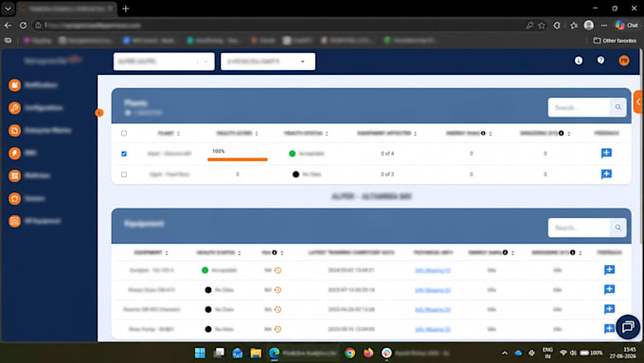The image size is (644, 363).
Task: Open RUL history icon in Acceptable equipment row
Action: [x=277, y=270]
